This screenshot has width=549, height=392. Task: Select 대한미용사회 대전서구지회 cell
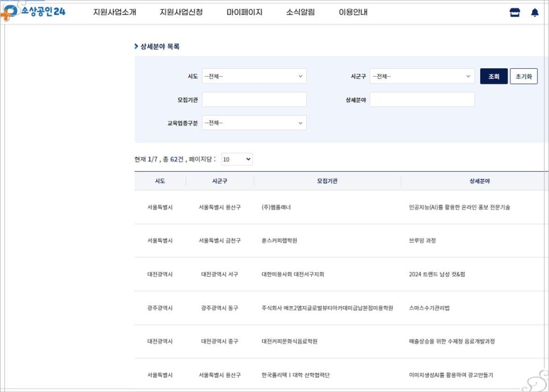click(293, 274)
